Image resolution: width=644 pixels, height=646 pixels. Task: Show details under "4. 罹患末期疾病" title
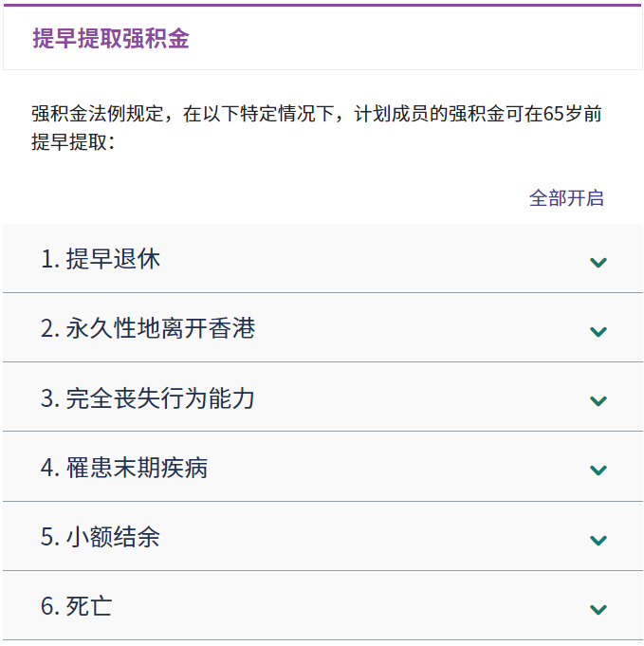pos(124,467)
